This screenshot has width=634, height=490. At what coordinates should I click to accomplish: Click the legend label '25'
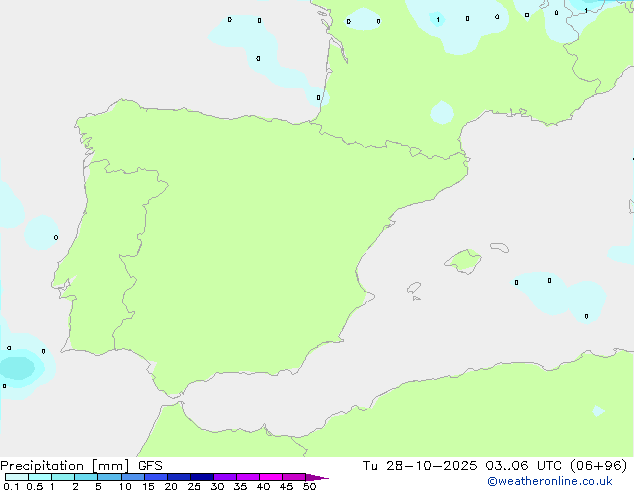pos(194,486)
